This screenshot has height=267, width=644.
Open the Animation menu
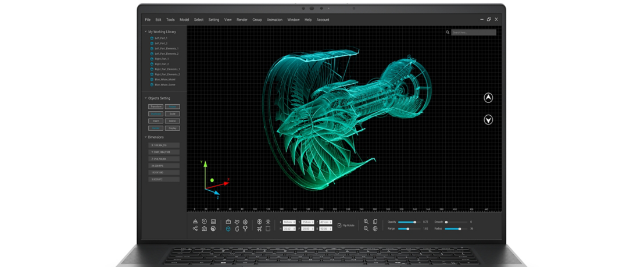point(274,20)
